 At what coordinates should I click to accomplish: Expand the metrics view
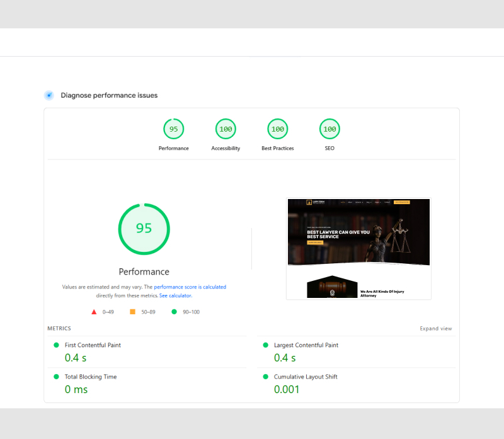click(435, 329)
